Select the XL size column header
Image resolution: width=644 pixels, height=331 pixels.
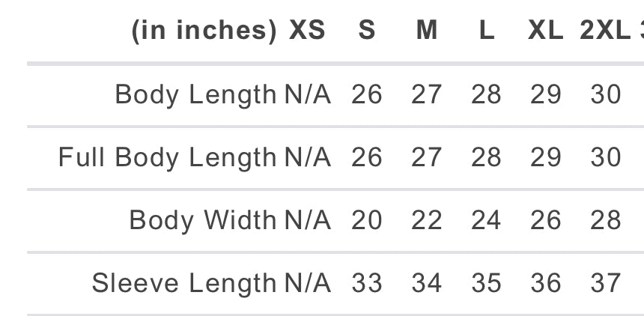(x=546, y=31)
